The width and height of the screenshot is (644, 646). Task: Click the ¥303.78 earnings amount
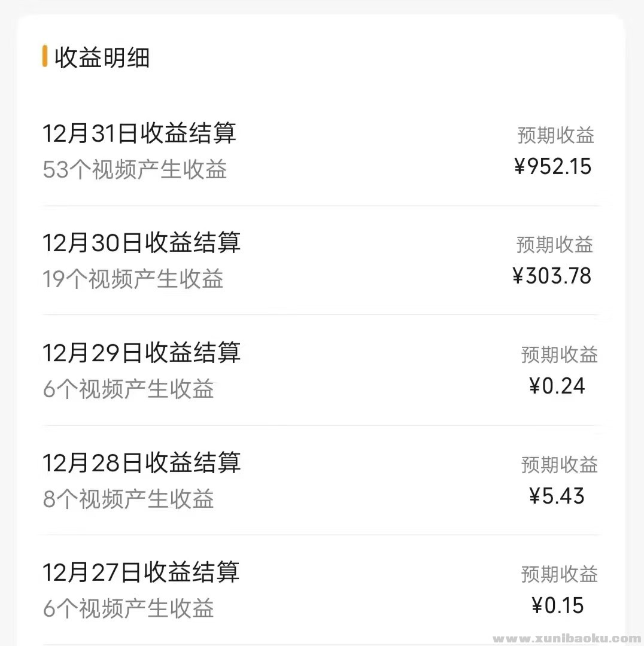click(x=552, y=276)
